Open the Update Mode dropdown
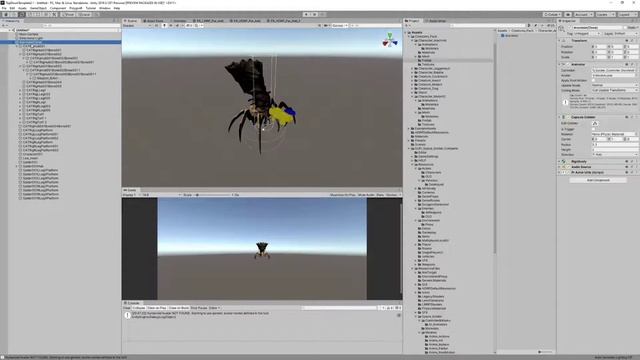Screen dimensions: 640x360 tap(614, 85)
